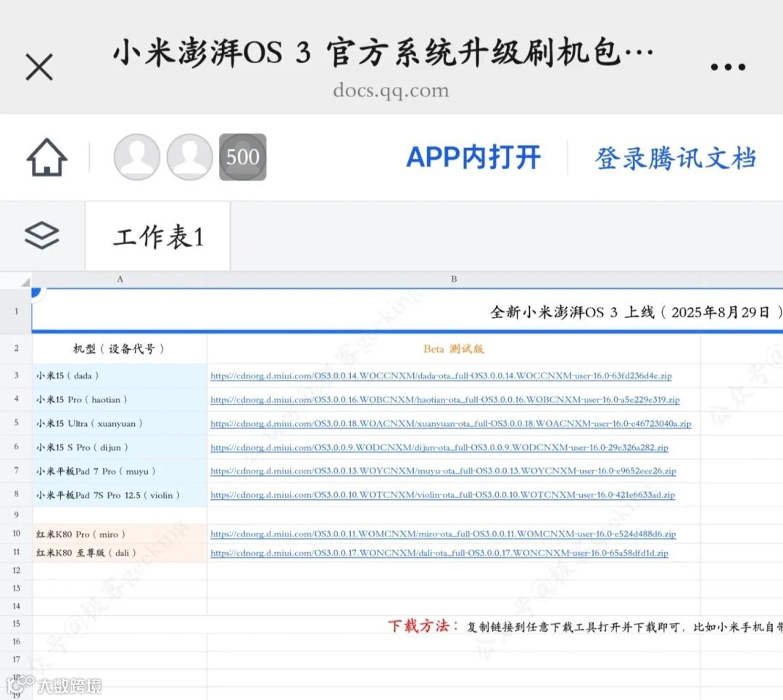Select all cells using the corner triangle
This screenshot has height=700, width=783.
tap(25, 282)
